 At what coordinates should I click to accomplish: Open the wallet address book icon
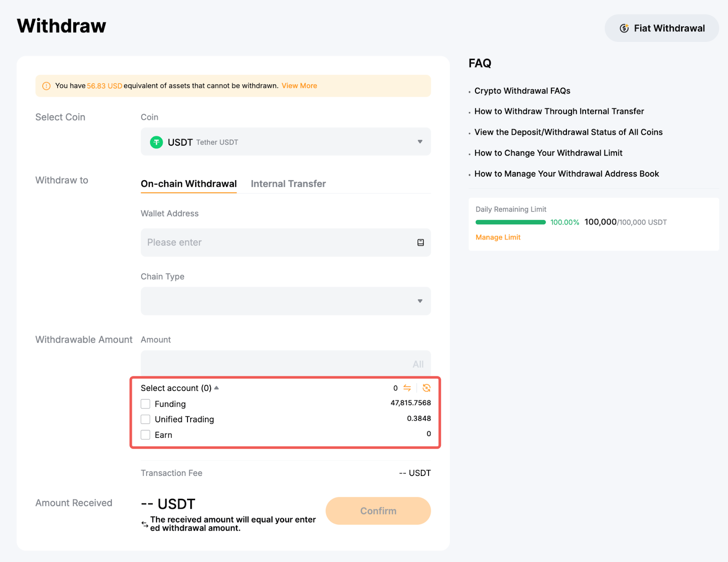click(x=420, y=243)
